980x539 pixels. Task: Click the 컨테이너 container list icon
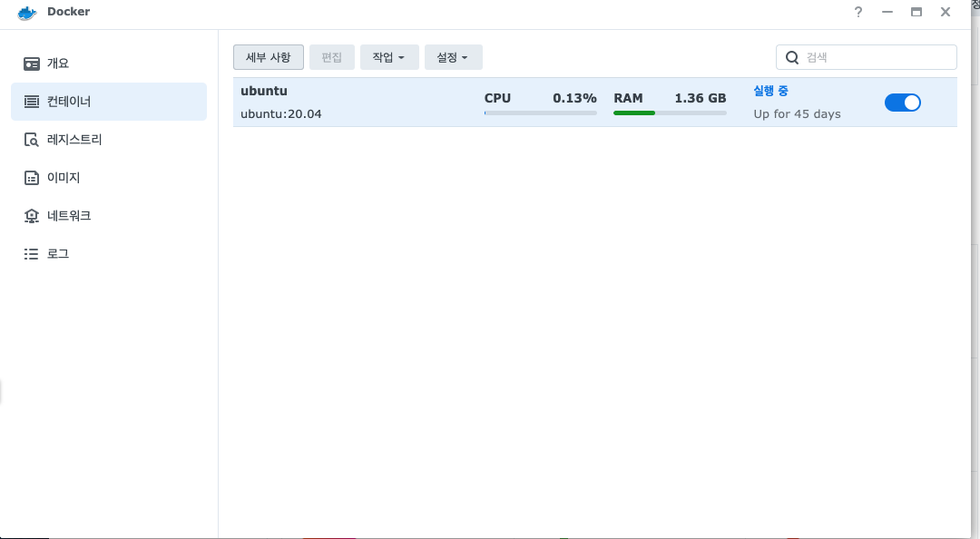coord(31,102)
